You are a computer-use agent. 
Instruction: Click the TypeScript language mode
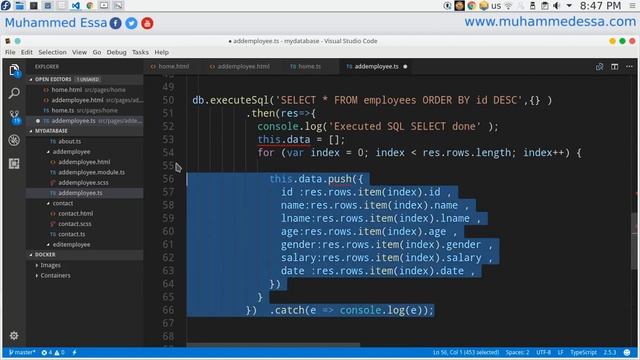pos(583,352)
